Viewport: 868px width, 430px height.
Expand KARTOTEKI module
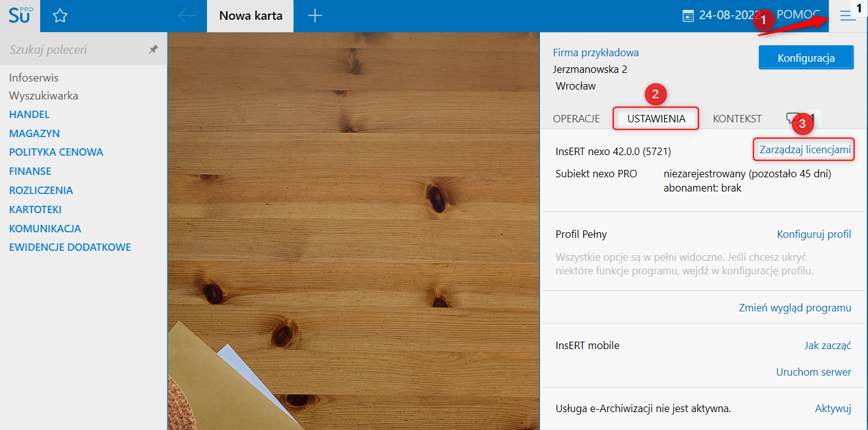(35, 209)
